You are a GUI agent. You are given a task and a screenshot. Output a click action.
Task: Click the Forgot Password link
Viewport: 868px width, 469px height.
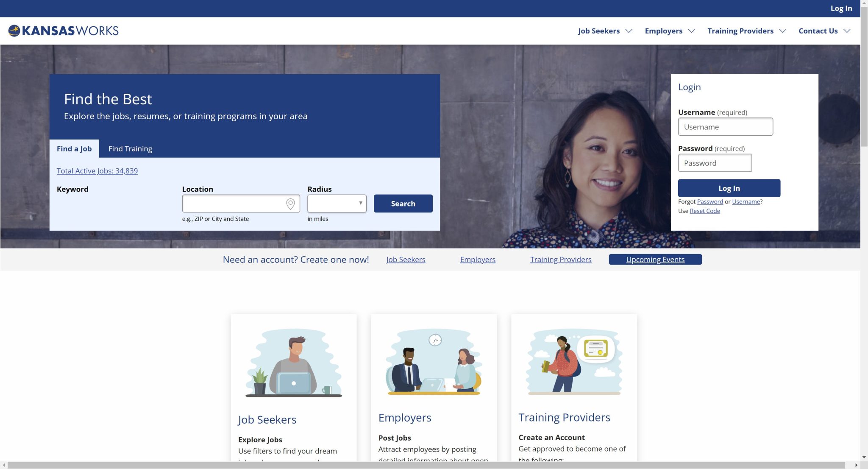click(x=710, y=202)
